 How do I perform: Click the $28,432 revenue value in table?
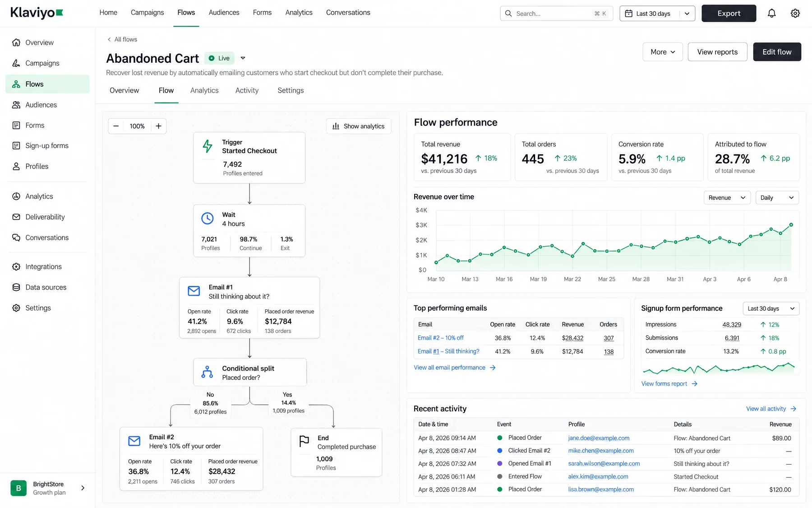pyautogui.click(x=572, y=338)
